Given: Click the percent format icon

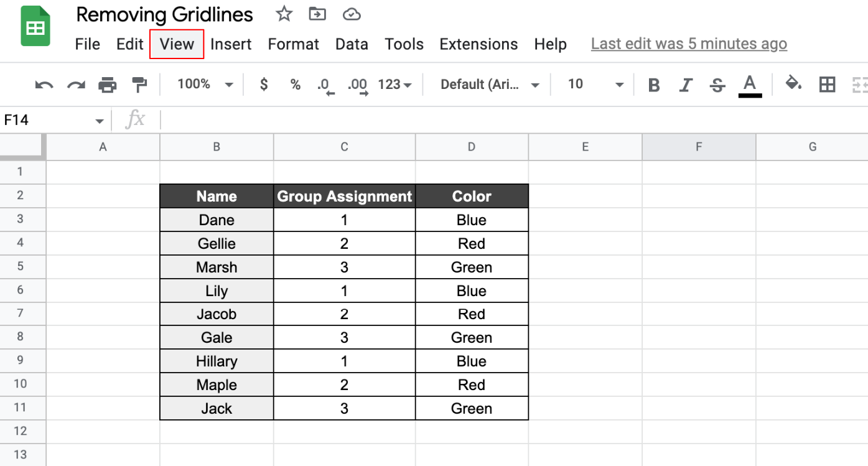Looking at the screenshot, I should click(294, 84).
